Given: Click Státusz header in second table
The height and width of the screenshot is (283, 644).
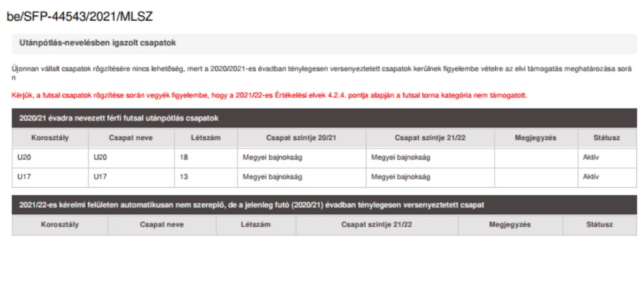Looking at the screenshot, I should tap(600, 224).
